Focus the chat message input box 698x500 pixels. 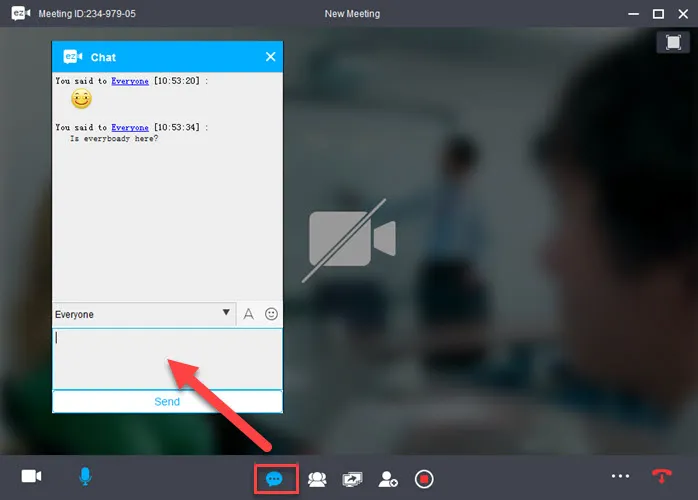point(167,359)
